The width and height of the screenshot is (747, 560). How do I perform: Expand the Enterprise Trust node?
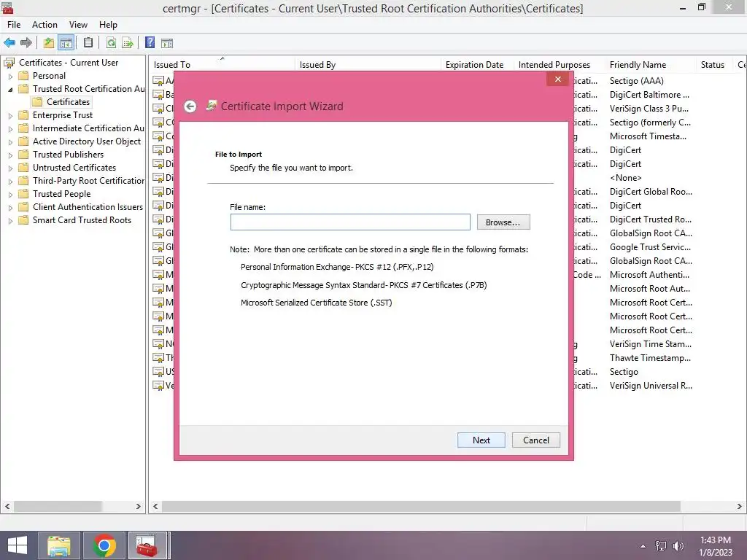click(10, 116)
